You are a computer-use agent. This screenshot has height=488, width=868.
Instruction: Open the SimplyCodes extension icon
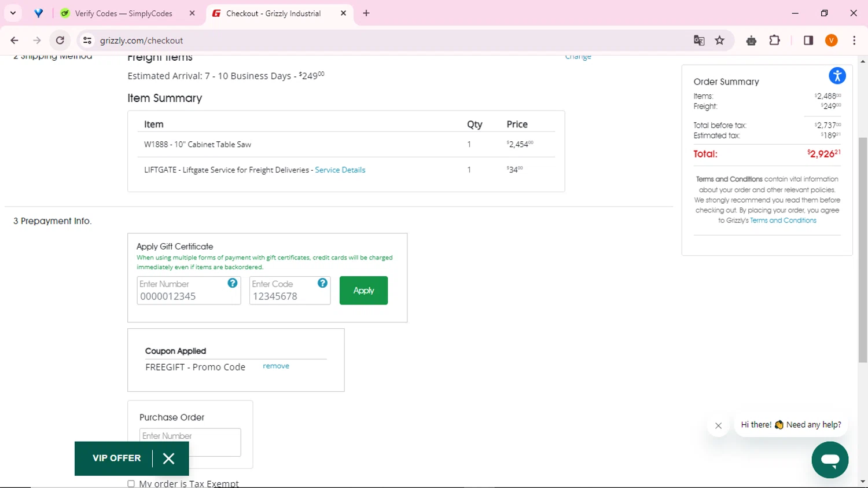pos(751,41)
